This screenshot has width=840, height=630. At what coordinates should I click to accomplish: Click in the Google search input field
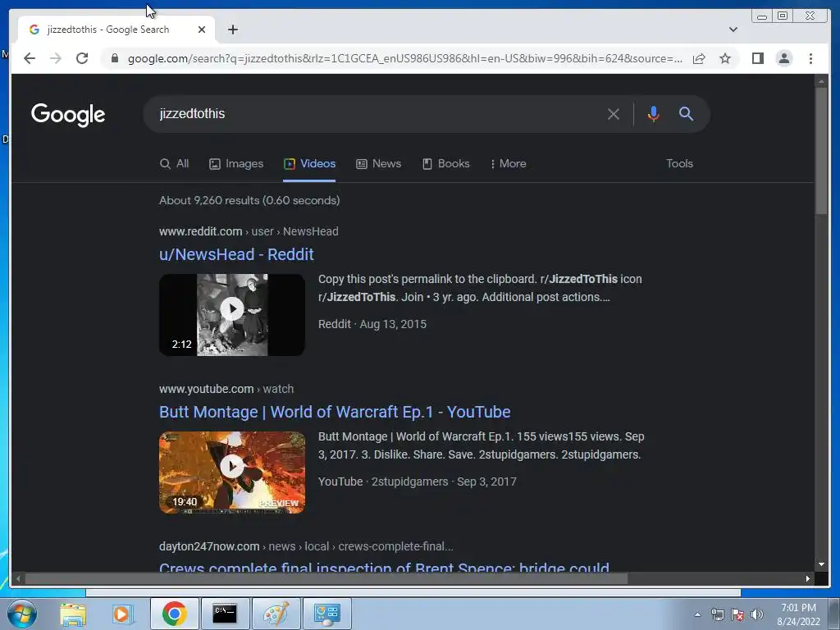click(375, 113)
